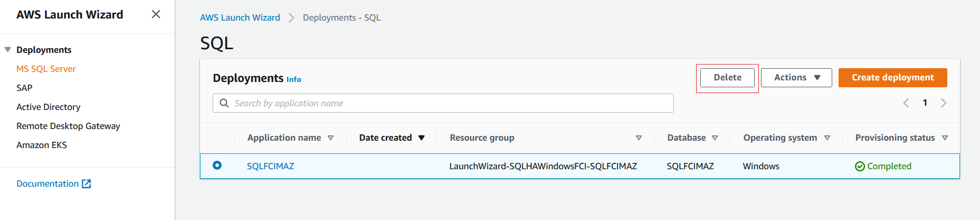Open MS SQL Server deployments
The image size is (980, 220).
(x=46, y=69)
